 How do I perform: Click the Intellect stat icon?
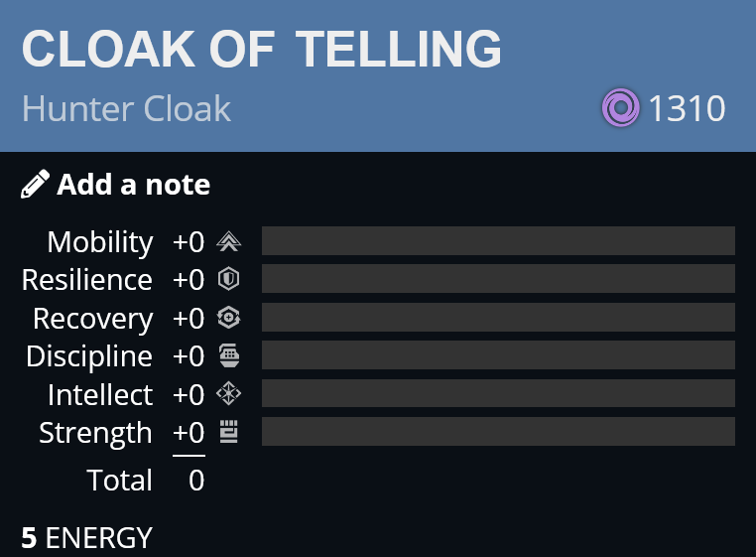pyautogui.click(x=228, y=393)
